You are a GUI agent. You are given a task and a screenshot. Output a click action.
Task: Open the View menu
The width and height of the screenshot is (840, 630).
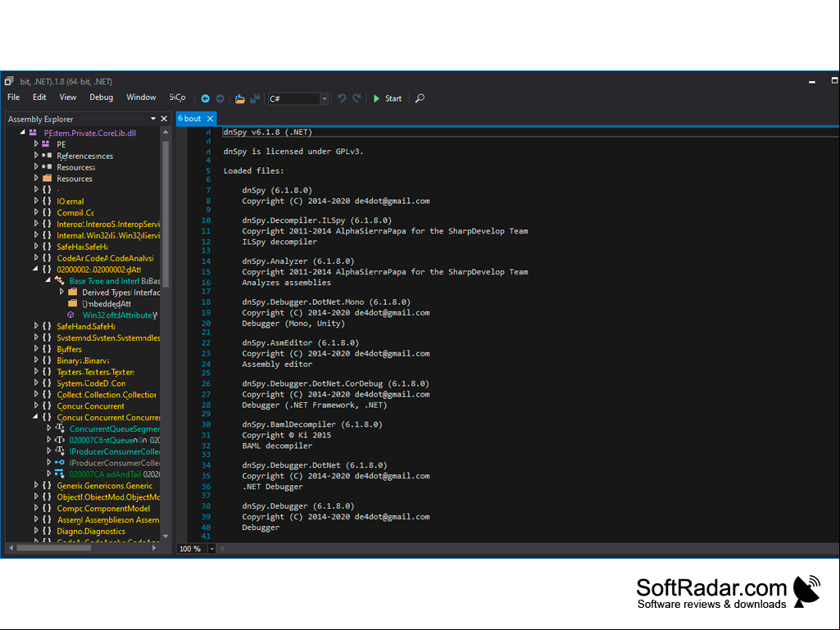[x=67, y=97]
